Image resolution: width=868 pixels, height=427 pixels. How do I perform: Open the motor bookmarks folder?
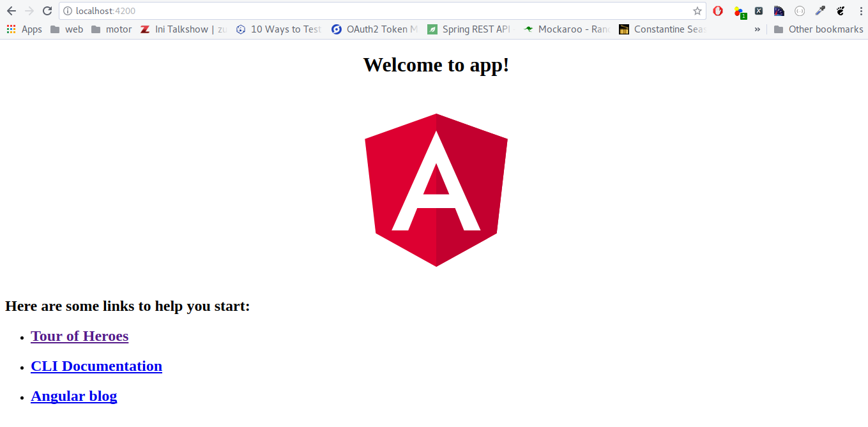(111, 29)
